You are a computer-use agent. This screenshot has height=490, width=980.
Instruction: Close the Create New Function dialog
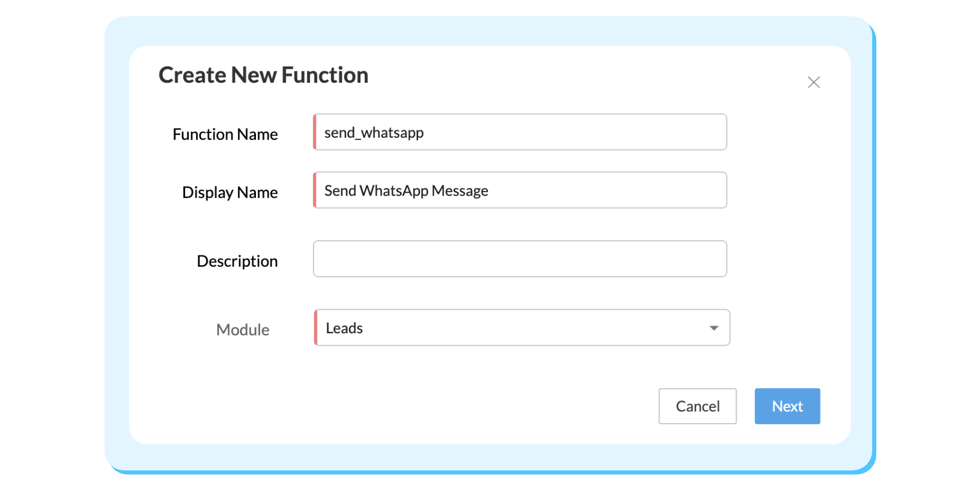coord(813,82)
